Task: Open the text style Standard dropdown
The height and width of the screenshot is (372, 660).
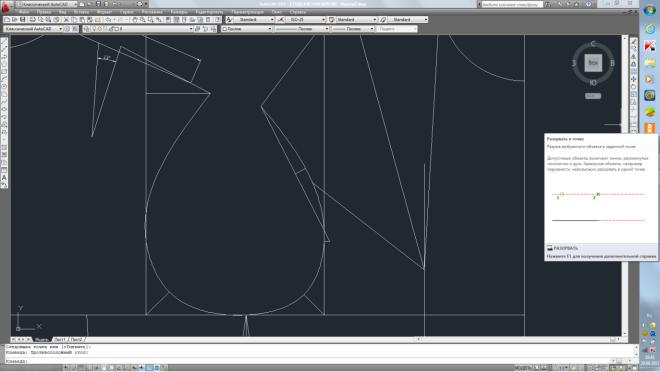Action: coord(254,20)
